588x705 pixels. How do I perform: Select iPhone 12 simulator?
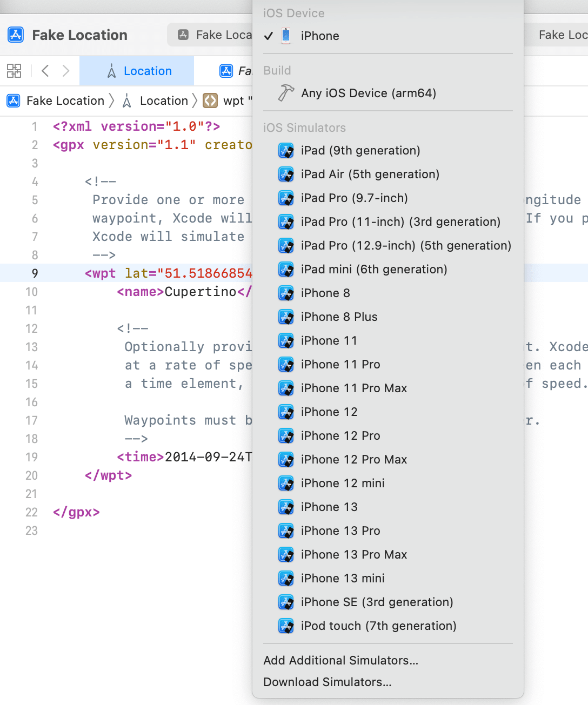coord(388,412)
